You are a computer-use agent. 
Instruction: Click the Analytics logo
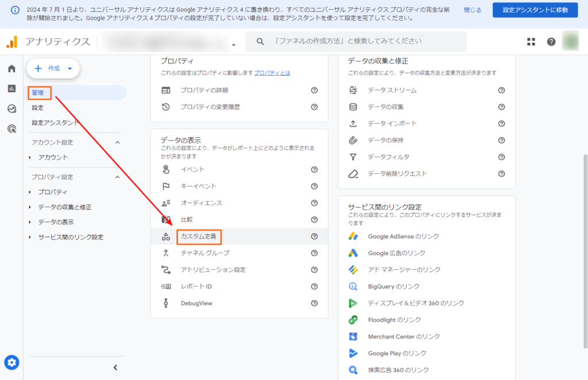tap(12, 41)
